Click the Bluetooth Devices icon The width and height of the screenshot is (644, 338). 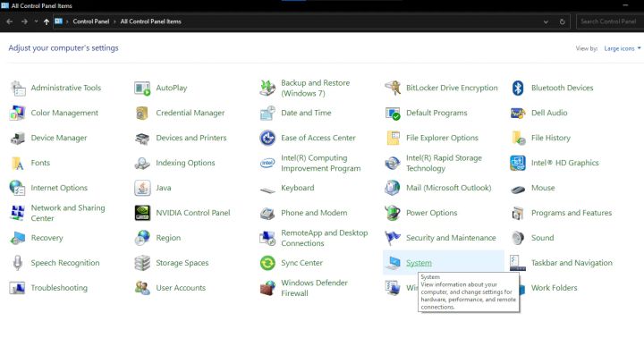[x=518, y=88]
